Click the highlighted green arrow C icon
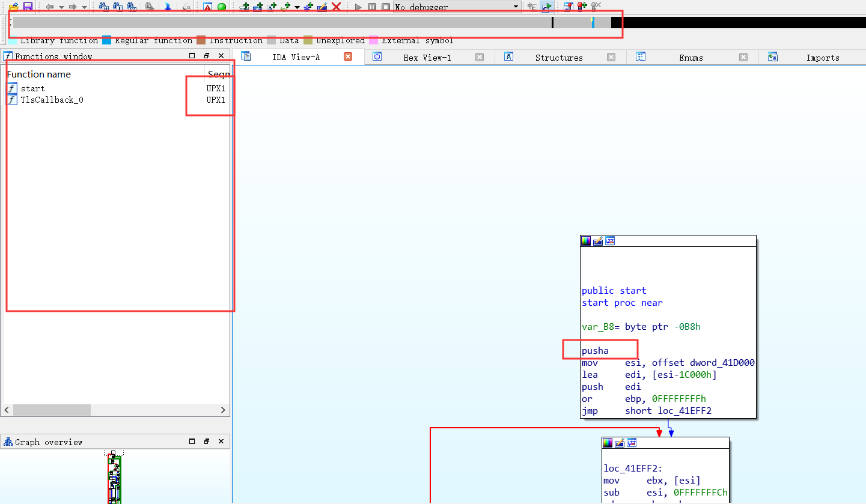 [547, 7]
